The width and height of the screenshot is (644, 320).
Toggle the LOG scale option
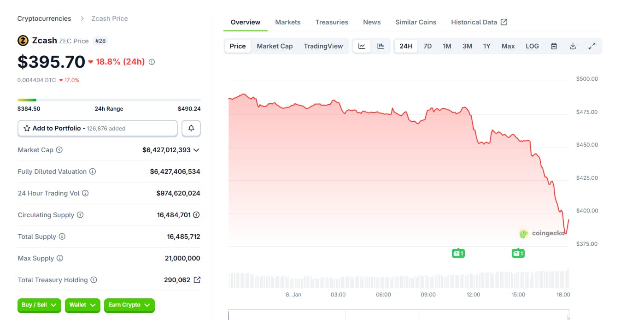coord(532,46)
